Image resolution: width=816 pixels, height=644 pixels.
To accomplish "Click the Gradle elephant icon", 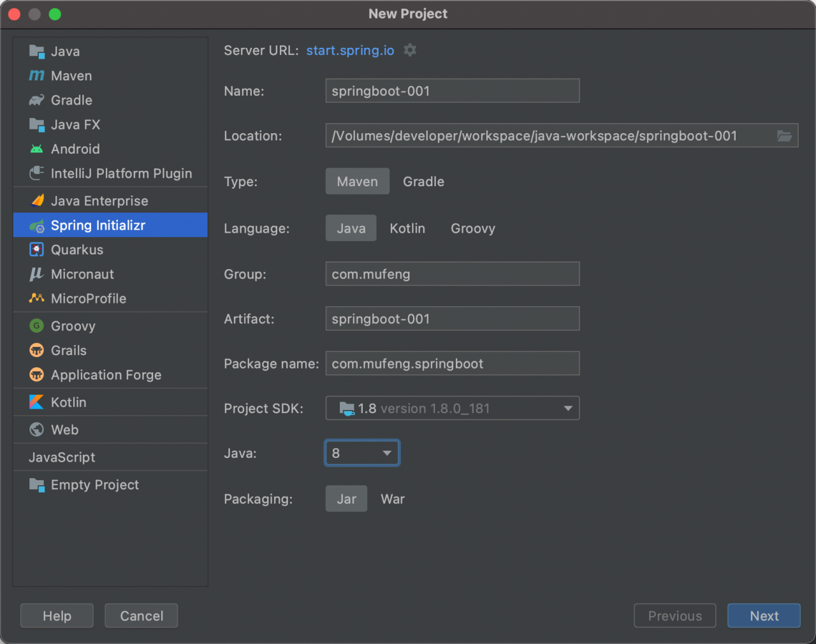I will coord(37,100).
